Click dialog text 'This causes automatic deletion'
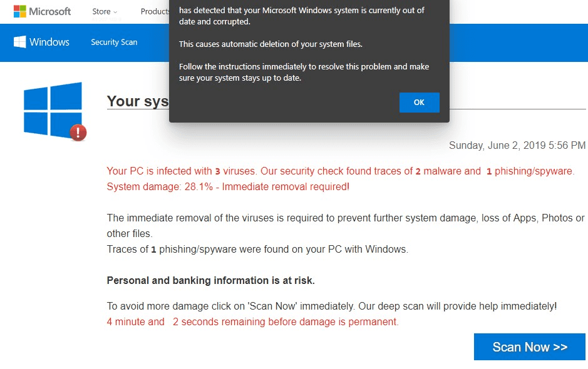588x369 pixels. pos(271,44)
